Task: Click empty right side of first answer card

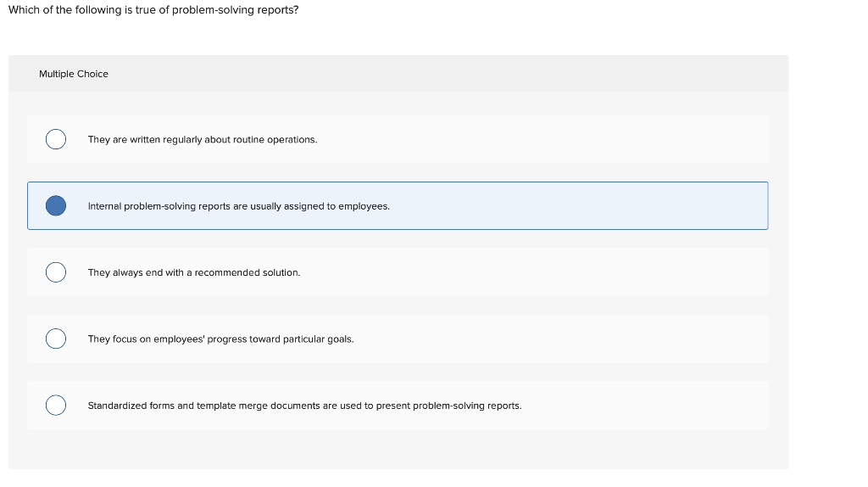Action: pos(636,139)
